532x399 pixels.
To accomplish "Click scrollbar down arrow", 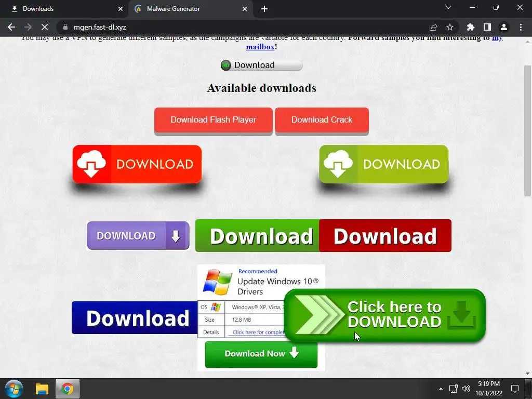I will 528,374.
